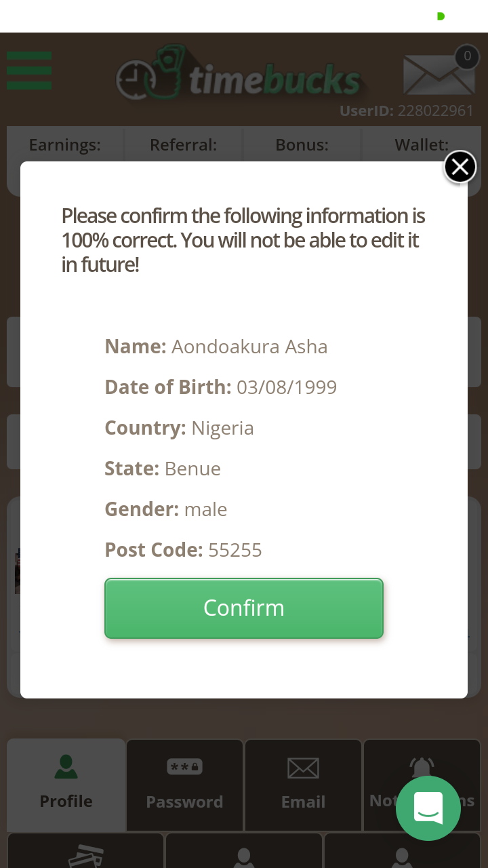
Task: Click the Date of Birth value
Action: (x=287, y=387)
